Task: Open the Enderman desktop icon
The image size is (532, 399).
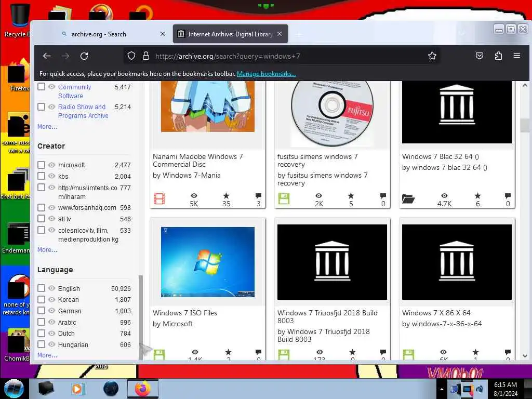Action: [x=17, y=237]
